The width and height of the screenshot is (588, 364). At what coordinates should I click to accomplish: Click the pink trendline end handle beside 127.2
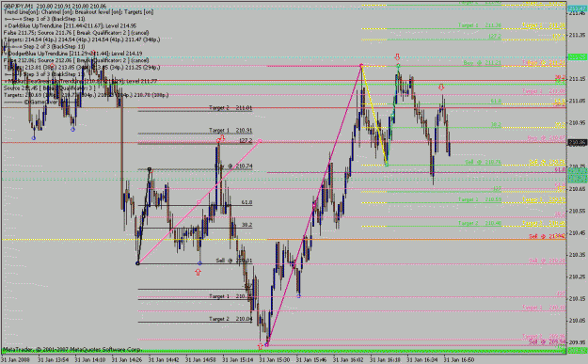(x=260, y=141)
